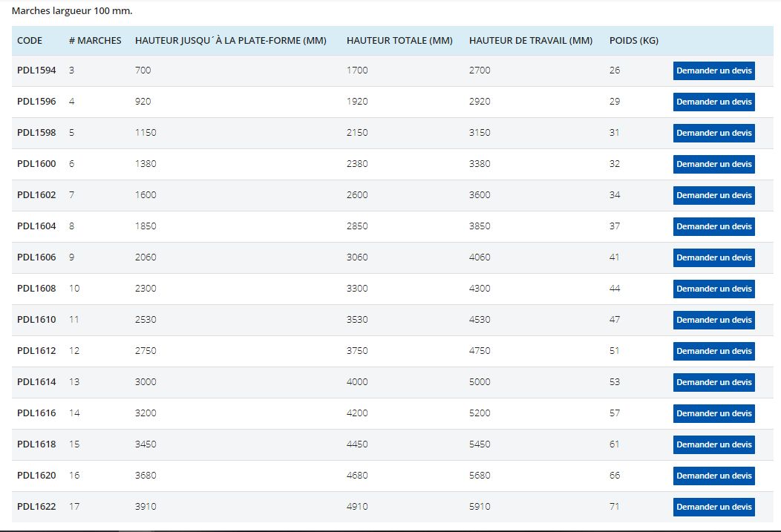
Task: Click 'Demander un devis' for PDL1608
Action: (x=713, y=289)
